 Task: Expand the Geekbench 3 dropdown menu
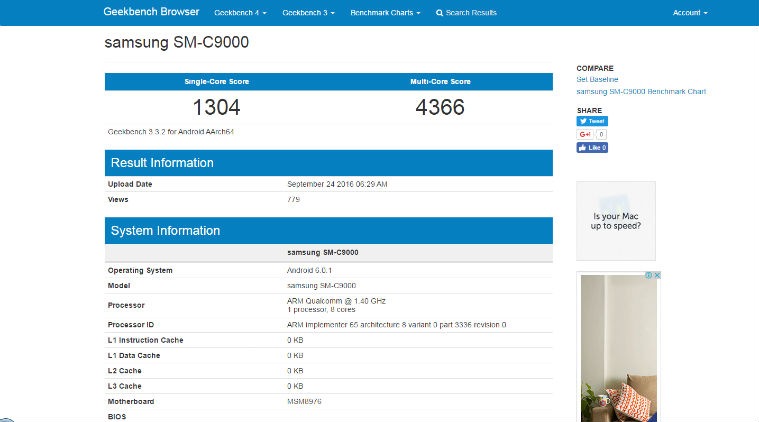[308, 13]
